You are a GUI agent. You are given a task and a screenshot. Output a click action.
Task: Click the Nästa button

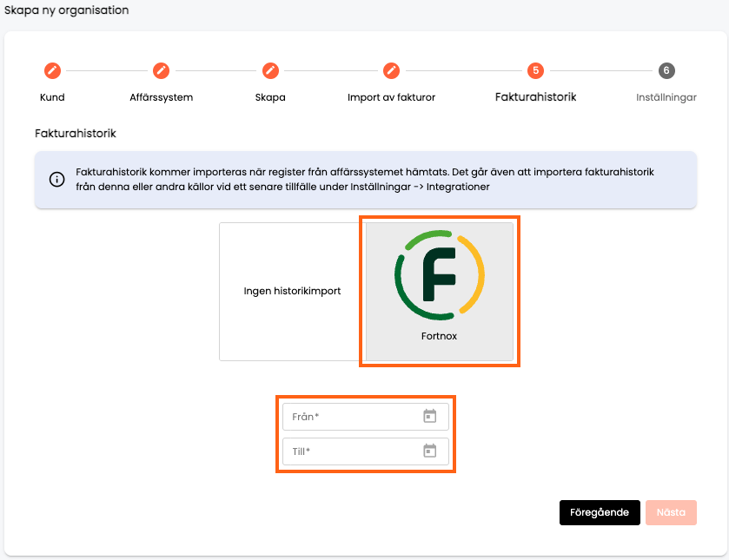[671, 512]
